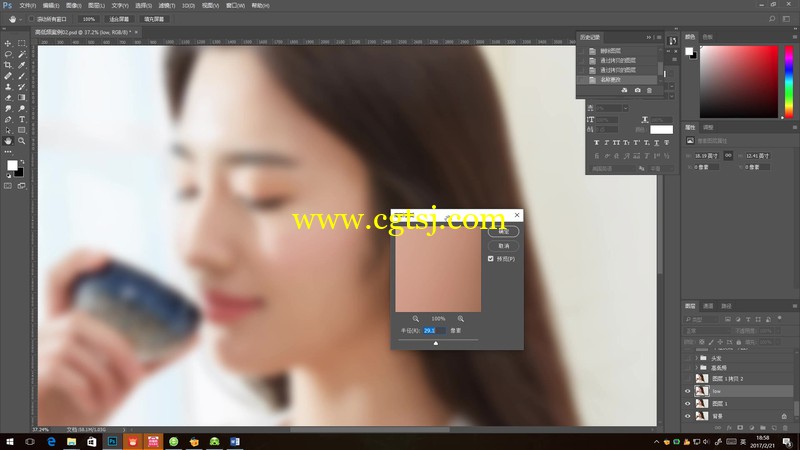
Task: Select the Horizontal Type tool
Action: (x=21, y=119)
